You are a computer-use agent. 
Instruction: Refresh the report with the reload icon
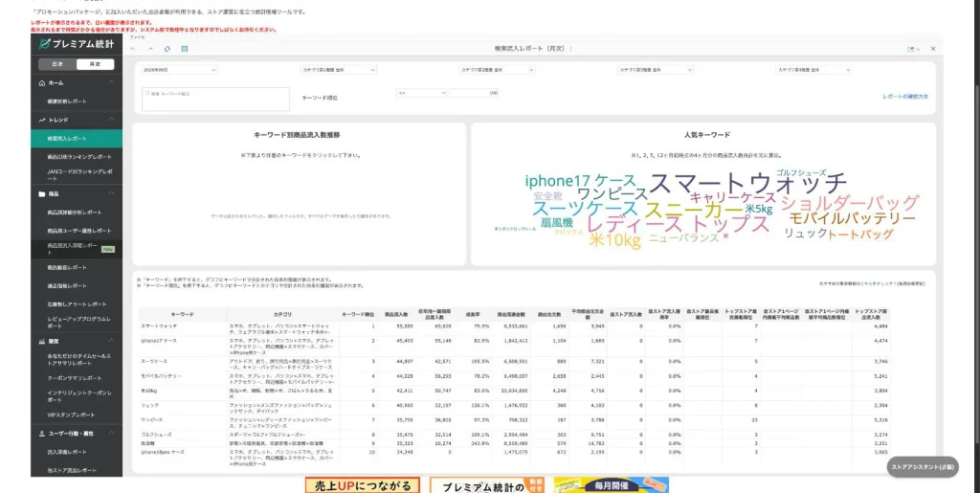pyautogui.click(x=167, y=49)
